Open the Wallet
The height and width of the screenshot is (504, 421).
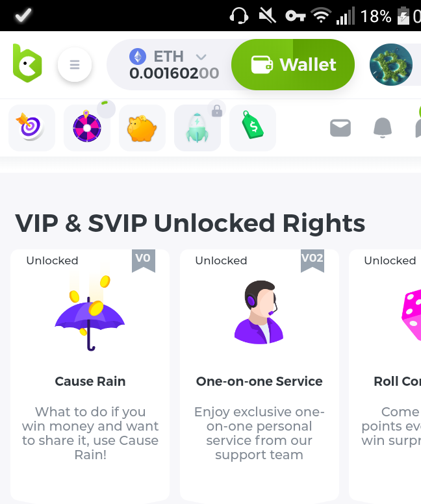[293, 64]
